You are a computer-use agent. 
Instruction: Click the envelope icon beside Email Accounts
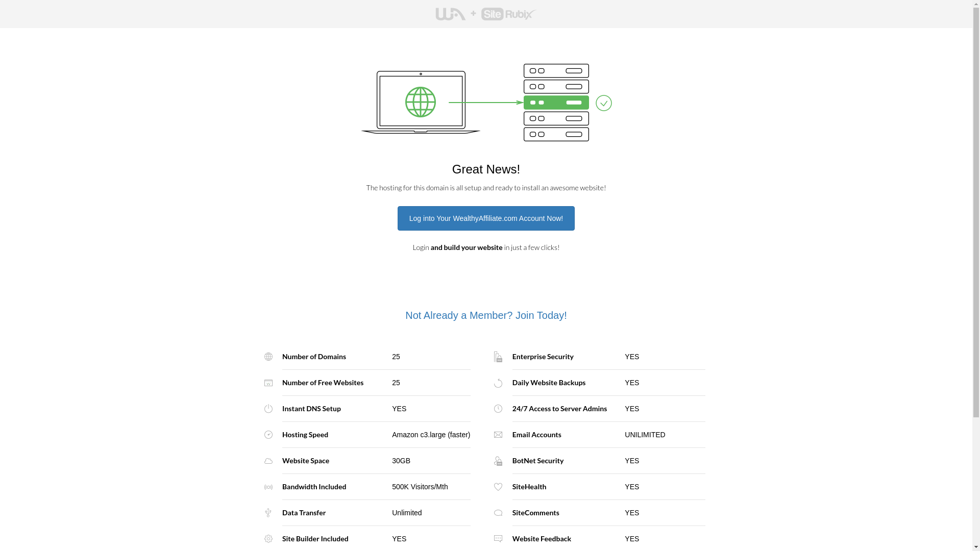click(x=498, y=435)
